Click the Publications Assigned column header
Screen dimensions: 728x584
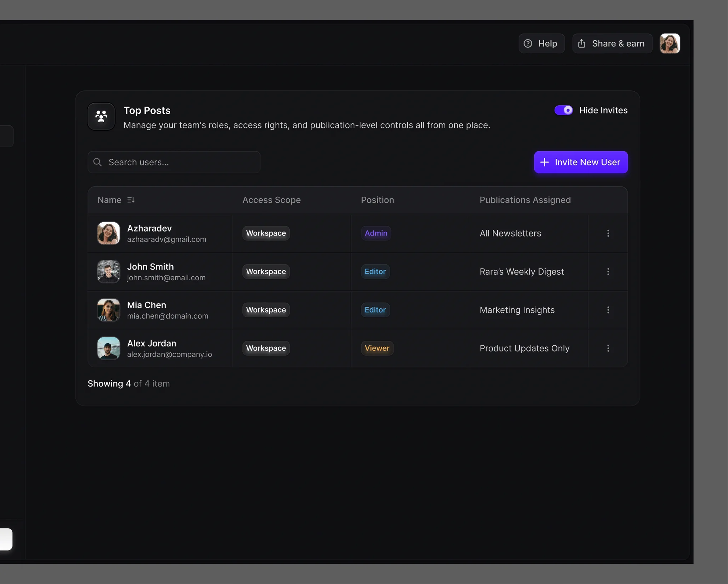(x=525, y=200)
